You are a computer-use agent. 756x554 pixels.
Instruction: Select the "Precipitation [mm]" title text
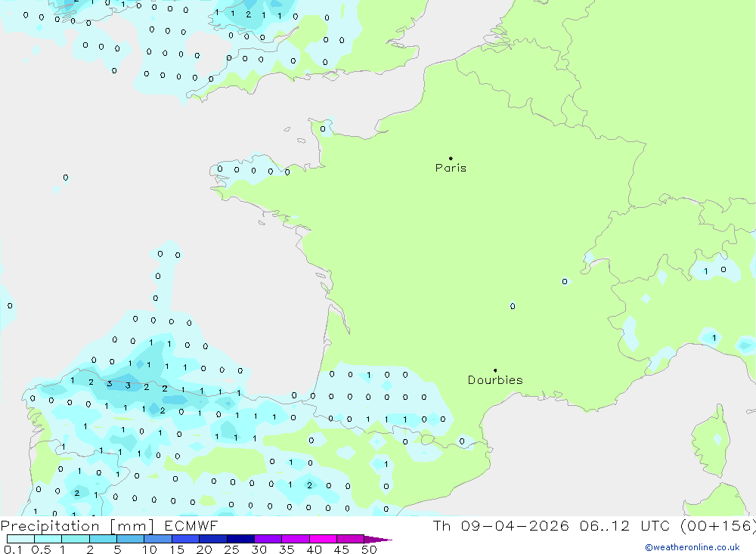[x=77, y=525]
